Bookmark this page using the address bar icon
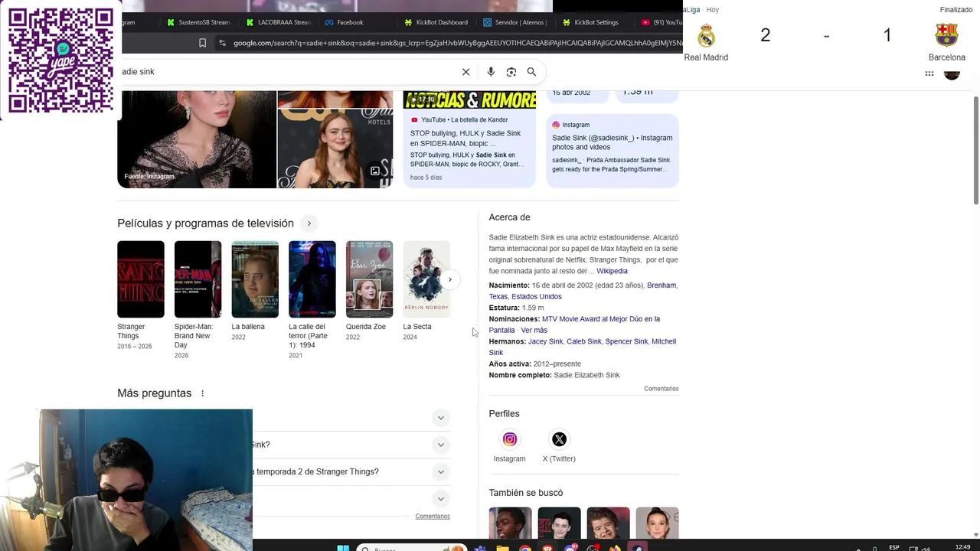The height and width of the screenshot is (551, 980). [x=202, y=44]
